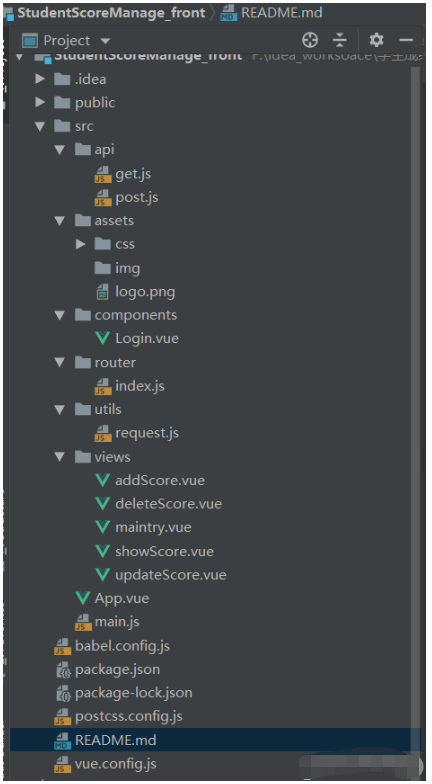Collapse the assets folder arrow

(x=60, y=221)
